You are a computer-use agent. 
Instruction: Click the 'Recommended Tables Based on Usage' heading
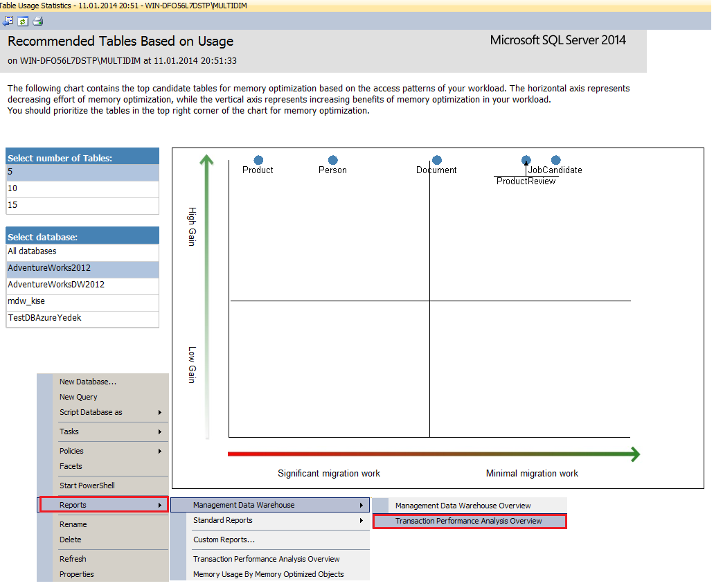tap(121, 41)
